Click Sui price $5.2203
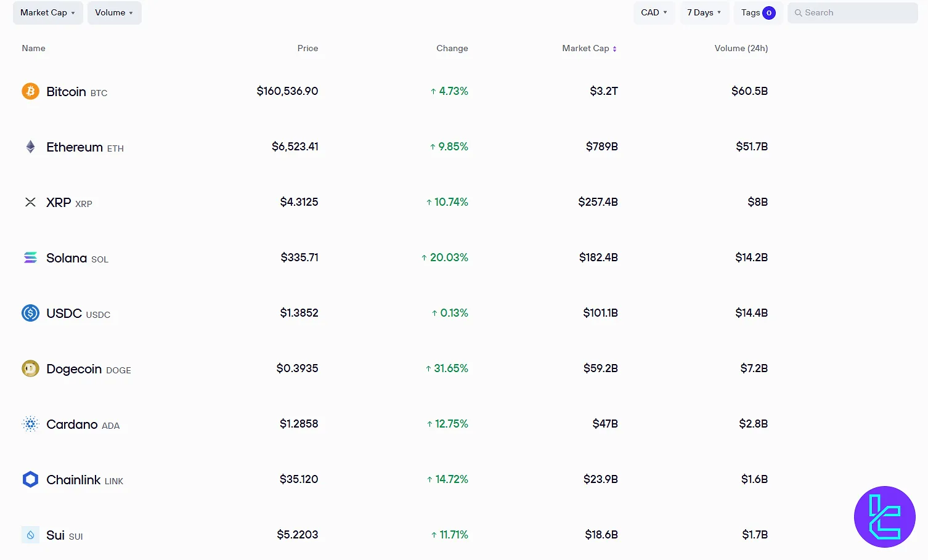 298,535
